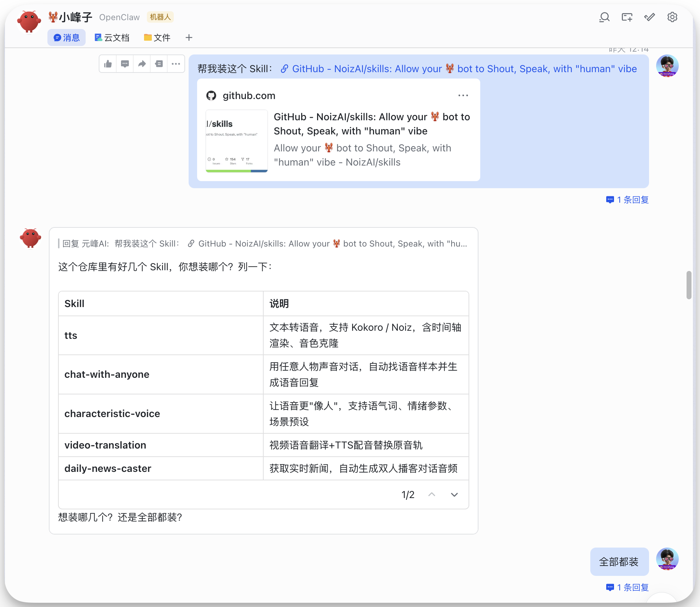Screen dimensions: 700x607
Task: Click the GitHub logo in link card
Action: tap(211, 96)
